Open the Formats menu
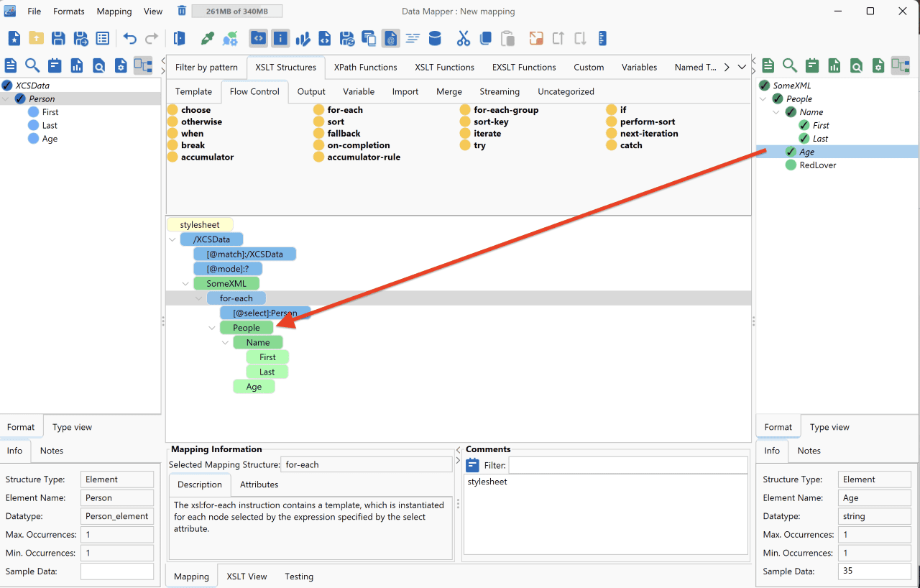920x588 pixels. tap(69, 11)
